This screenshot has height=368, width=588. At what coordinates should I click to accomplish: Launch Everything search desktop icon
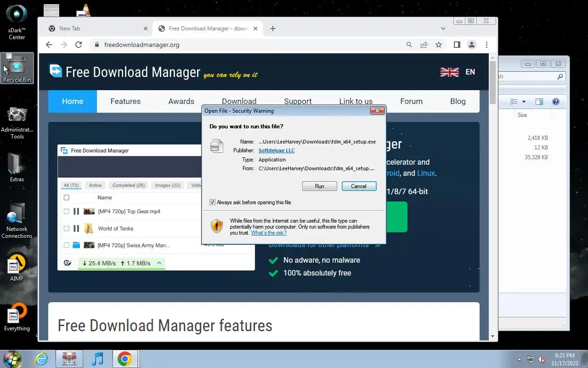[17, 317]
